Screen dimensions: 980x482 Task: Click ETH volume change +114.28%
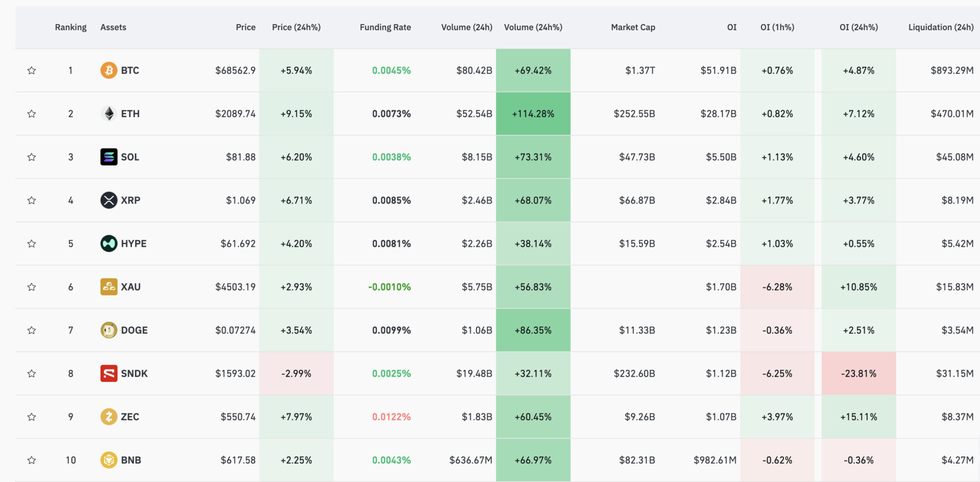coord(533,114)
